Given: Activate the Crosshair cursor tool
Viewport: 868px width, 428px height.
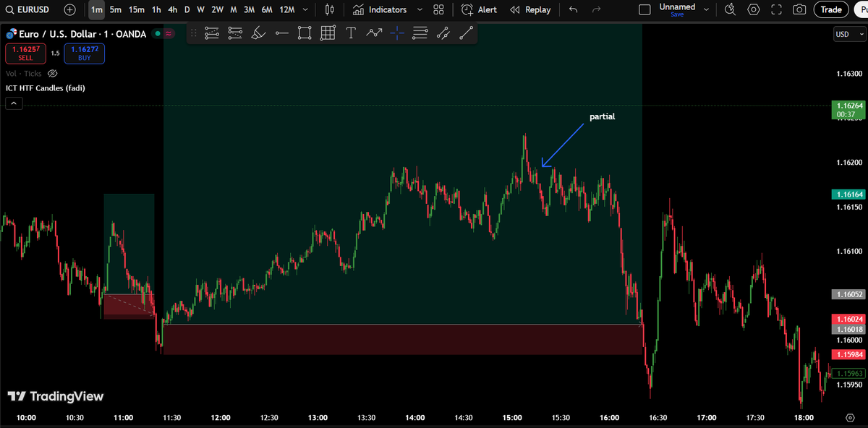Looking at the screenshot, I should (x=397, y=33).
